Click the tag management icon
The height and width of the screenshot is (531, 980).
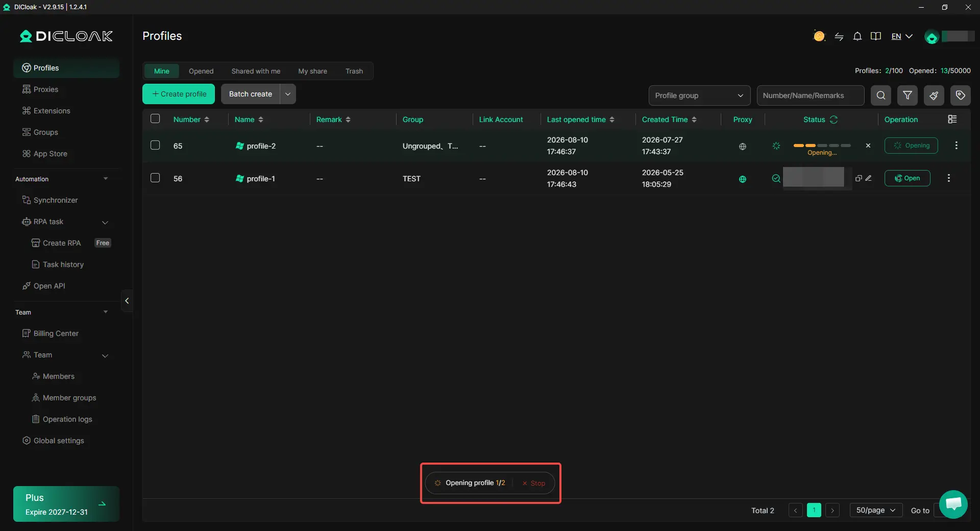click(960, 95)
